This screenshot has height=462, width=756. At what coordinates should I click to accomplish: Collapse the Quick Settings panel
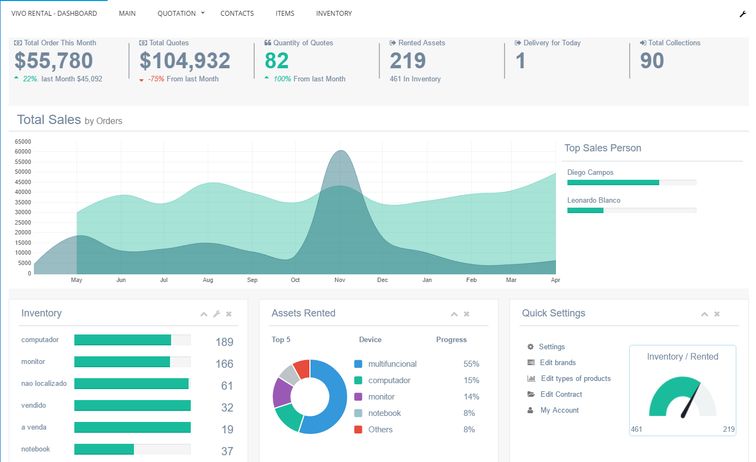tap(703, 314)
